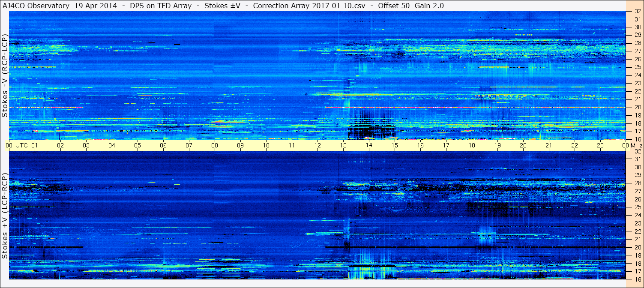
Task: Select the Gain 2.0 text in header
Action: [429, 6]
